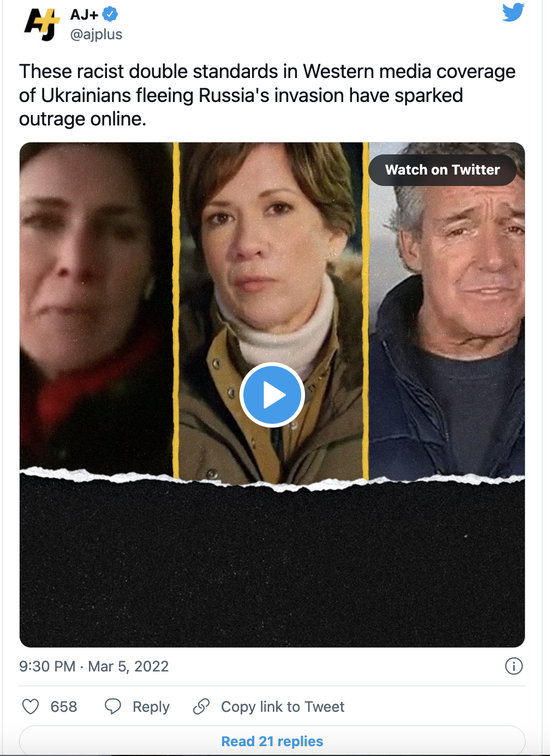This screenshot has height=756, width=550.
Task: Click the blue verified badge next to AJ+
Action: (x=110, y=14)
